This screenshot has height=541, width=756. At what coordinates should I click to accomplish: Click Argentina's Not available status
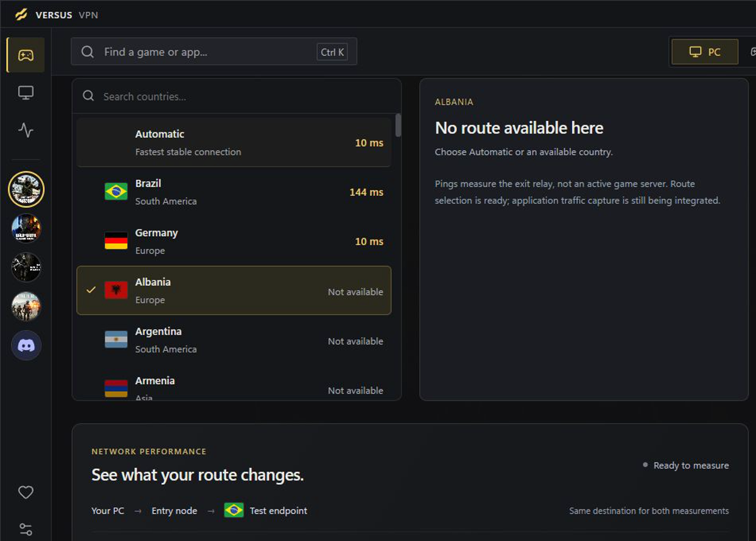point(355,341)
